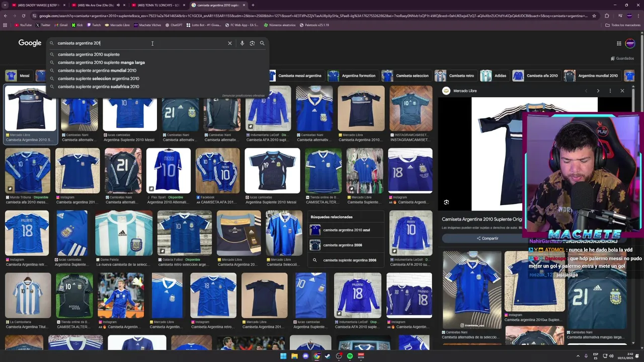Open the Windows Start menu
Viewport: 644px width, 362px height.
pyautogui.click(x=283, y=356)
